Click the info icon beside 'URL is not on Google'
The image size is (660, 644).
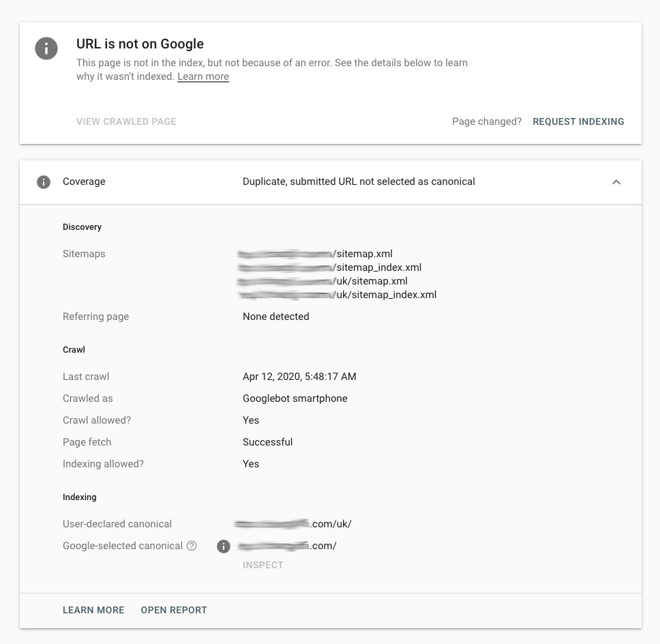click(46, 48)
